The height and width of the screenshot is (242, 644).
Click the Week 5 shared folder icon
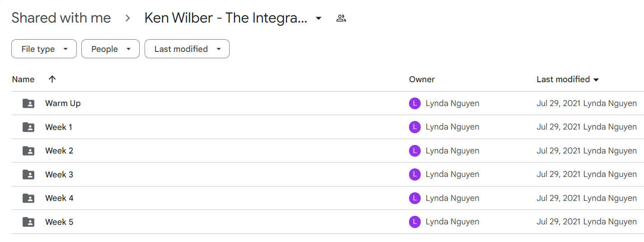[28, 222]
